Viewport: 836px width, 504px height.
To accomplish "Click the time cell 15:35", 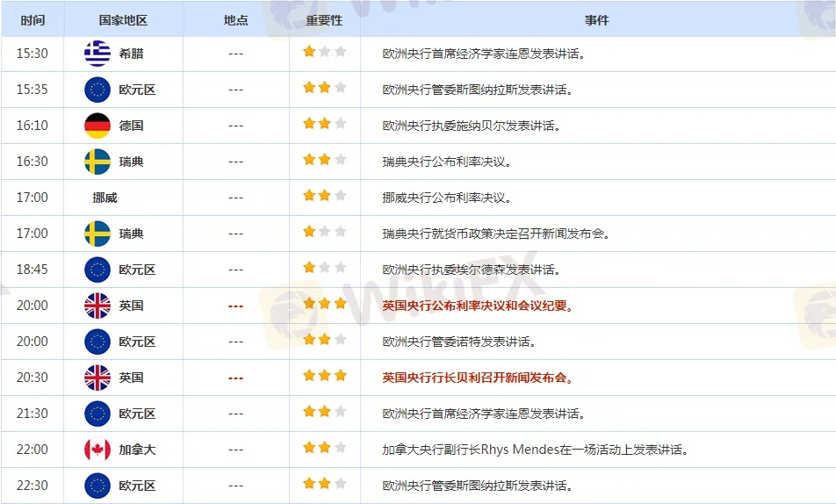I will [32, 90].
